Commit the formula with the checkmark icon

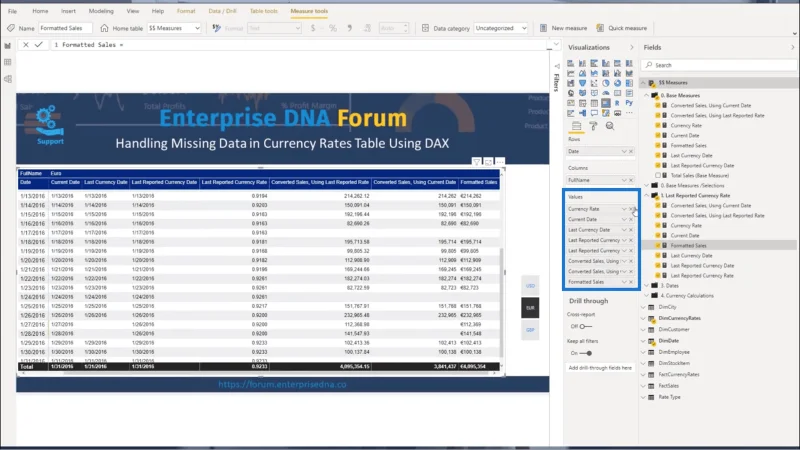(38, 45)
